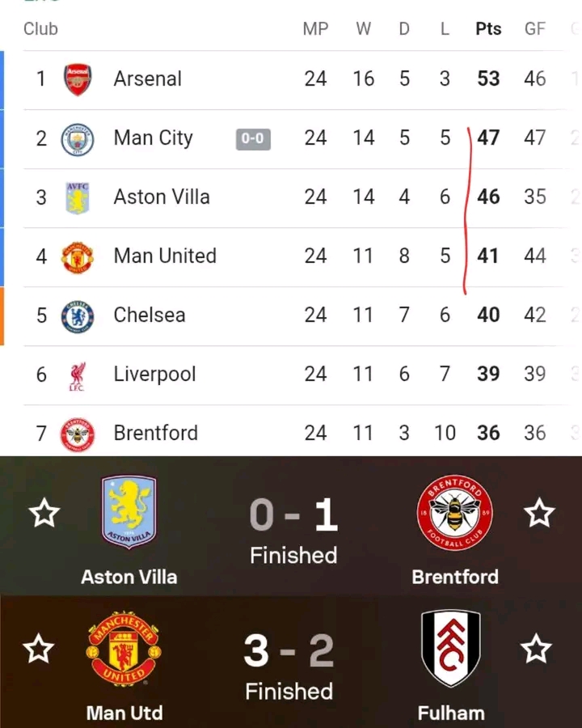Open the Aston Villa 0-1 Brentford score
The height and width of the screenshot is (728, 582).
(x=293, y=515)
